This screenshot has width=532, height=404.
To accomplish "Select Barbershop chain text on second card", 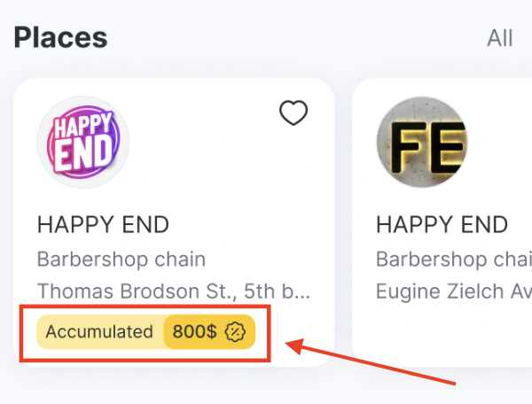I will tap(452, 260).
